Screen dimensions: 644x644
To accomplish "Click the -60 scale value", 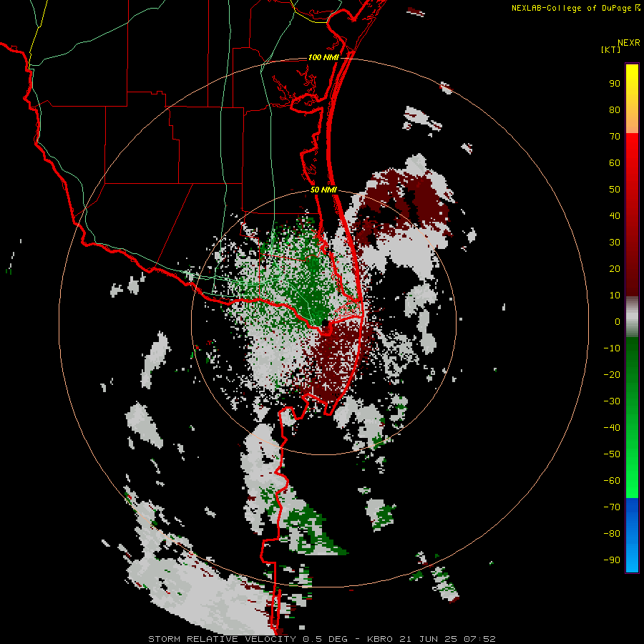I will click(x=612, y=481).
